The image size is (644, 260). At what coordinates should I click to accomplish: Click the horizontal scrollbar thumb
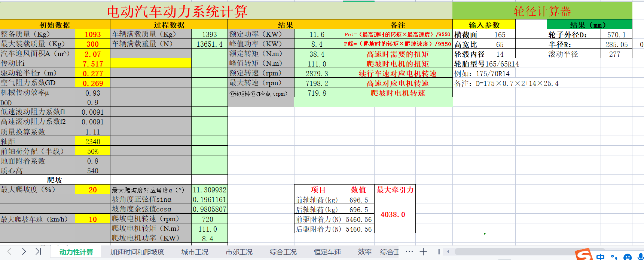[x=529, y=252]
